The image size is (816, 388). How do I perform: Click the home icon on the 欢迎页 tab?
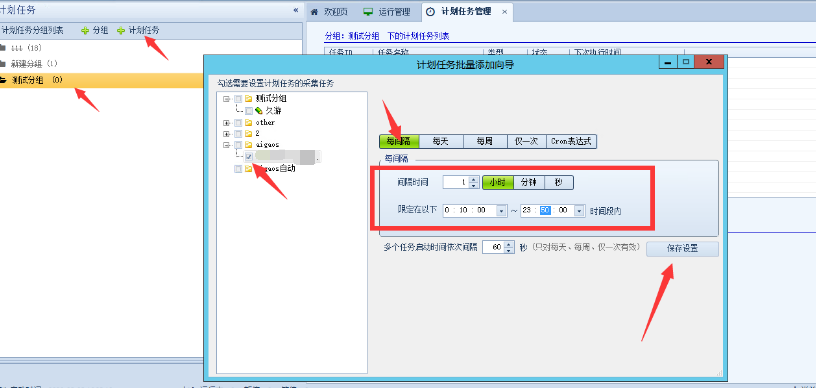coord(314,11)
